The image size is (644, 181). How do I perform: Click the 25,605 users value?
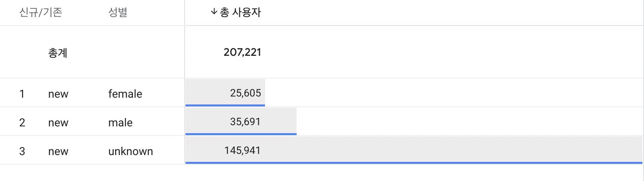pos(245,93)
